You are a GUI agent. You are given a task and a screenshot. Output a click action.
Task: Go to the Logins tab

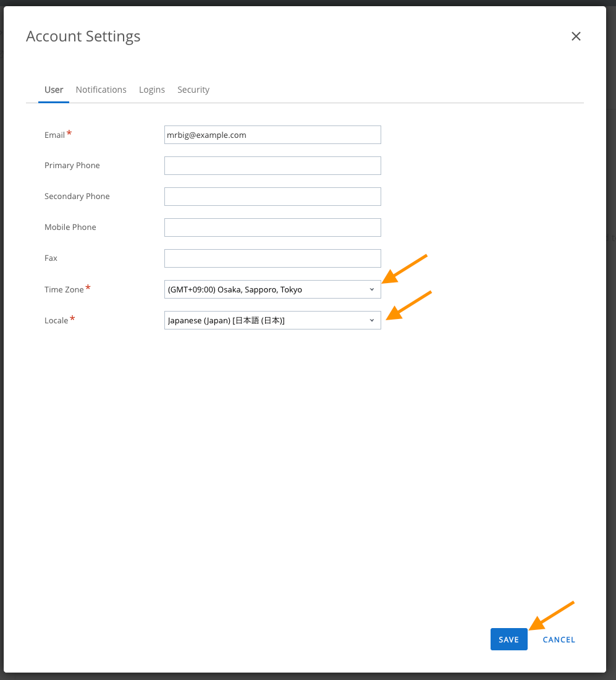152,90
